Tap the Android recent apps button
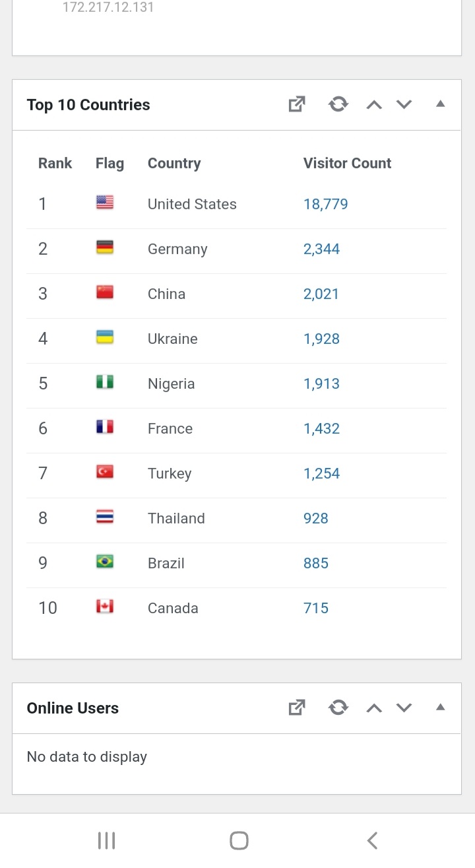475x868 pixels. point(106,840)
